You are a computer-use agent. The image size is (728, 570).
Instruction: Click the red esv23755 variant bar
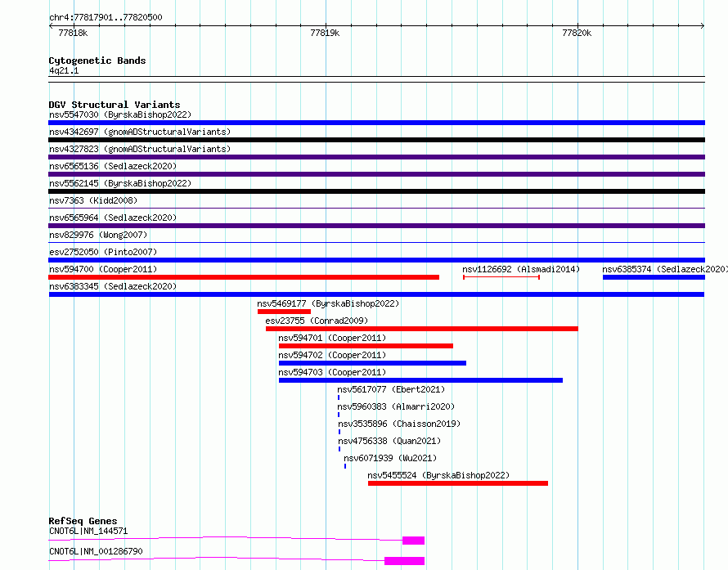pyautogui.click(x=422, y=329)
